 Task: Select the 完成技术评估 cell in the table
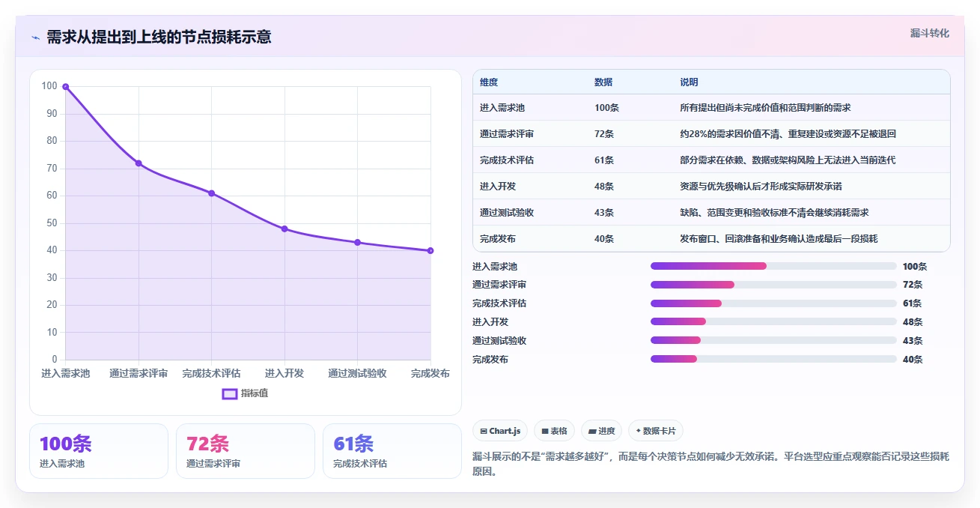[x=507, y=160]
